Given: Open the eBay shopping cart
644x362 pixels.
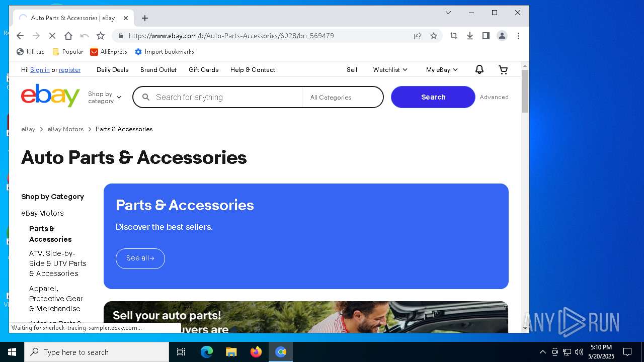Looking at the screenshot, I should [x=503, y=70].
